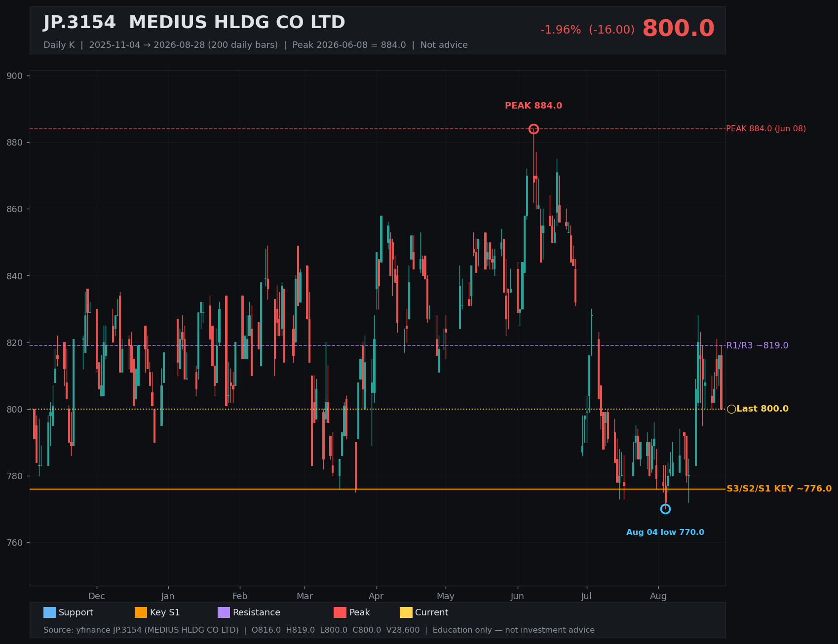The width and height of the screenshot is (838, 644).
Task: Click the Apr x-axis label
Action: (x=376, y=596)
